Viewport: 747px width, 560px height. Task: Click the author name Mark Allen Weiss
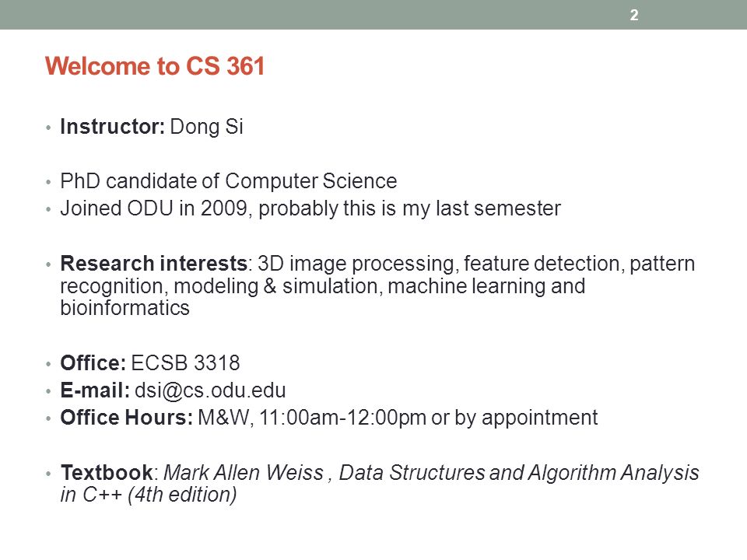click(244, 473)
